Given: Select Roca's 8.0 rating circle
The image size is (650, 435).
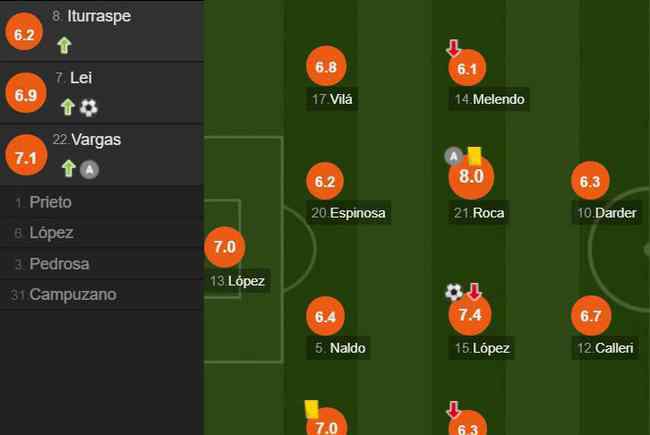Looking at the screenshot, I should pyautogui.click(x=471, y=177).
